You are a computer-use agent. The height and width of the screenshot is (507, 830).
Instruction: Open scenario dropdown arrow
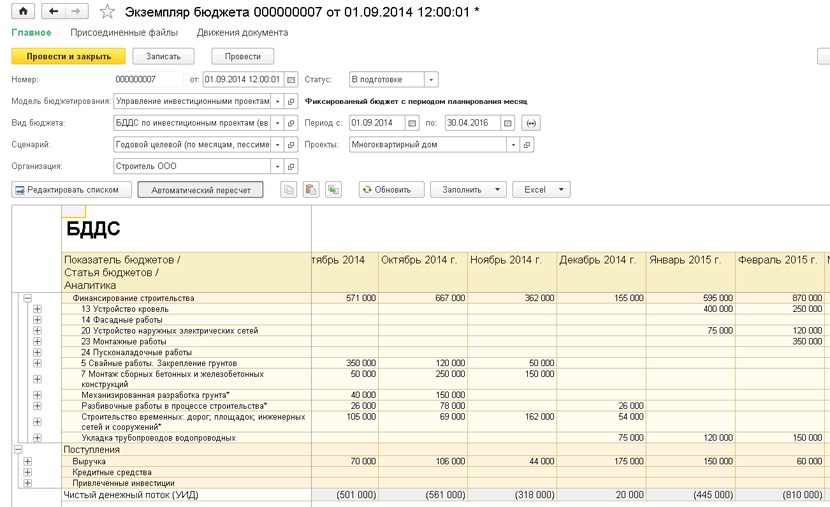277,144
